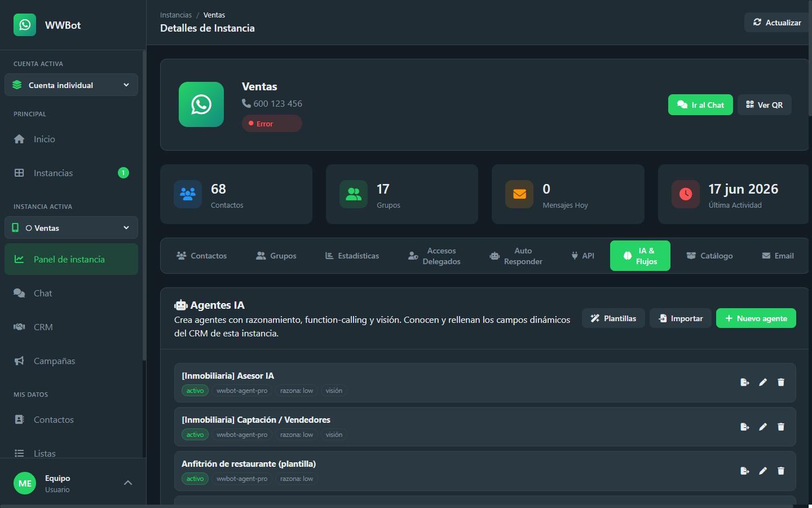Open Contactos under Mis Datos sidebar
Screen dimensions: 812x508
point(71,419)
